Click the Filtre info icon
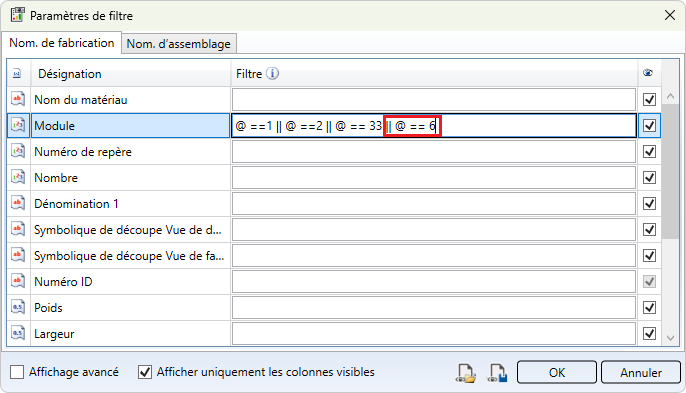 (272, 74)
